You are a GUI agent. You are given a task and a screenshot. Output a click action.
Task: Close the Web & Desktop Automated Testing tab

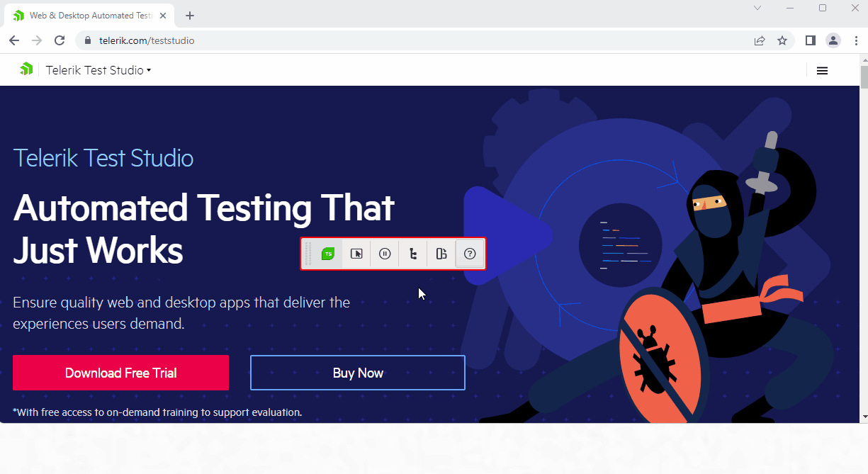click(162, 16)
